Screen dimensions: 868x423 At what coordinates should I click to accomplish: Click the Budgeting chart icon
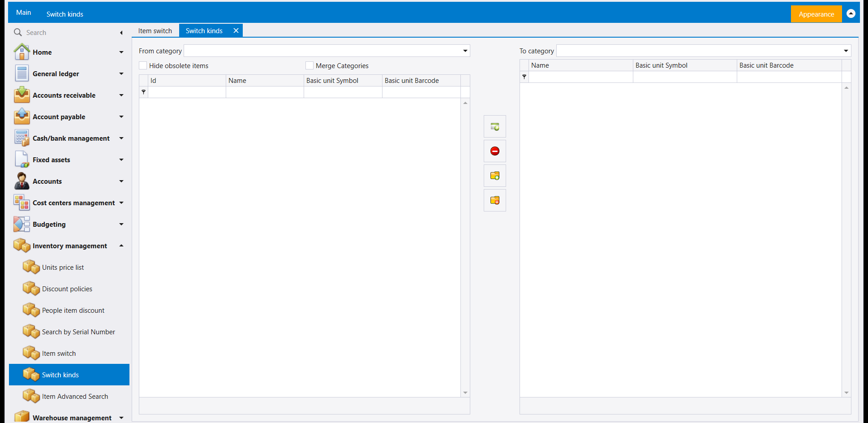click(21, 224)
